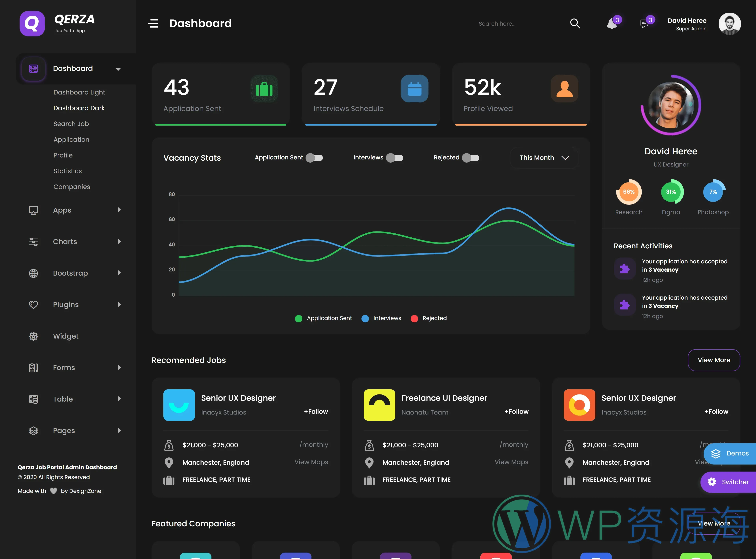Select the Widget sidebar icon
The image size is (756, 559).
(33, 336)
